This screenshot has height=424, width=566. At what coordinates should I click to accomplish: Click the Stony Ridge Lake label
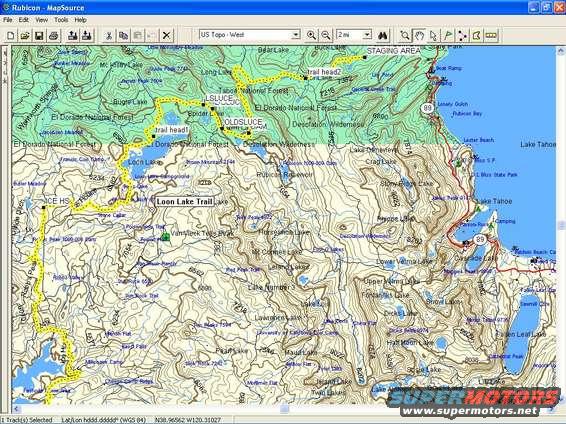pos(406,184)
